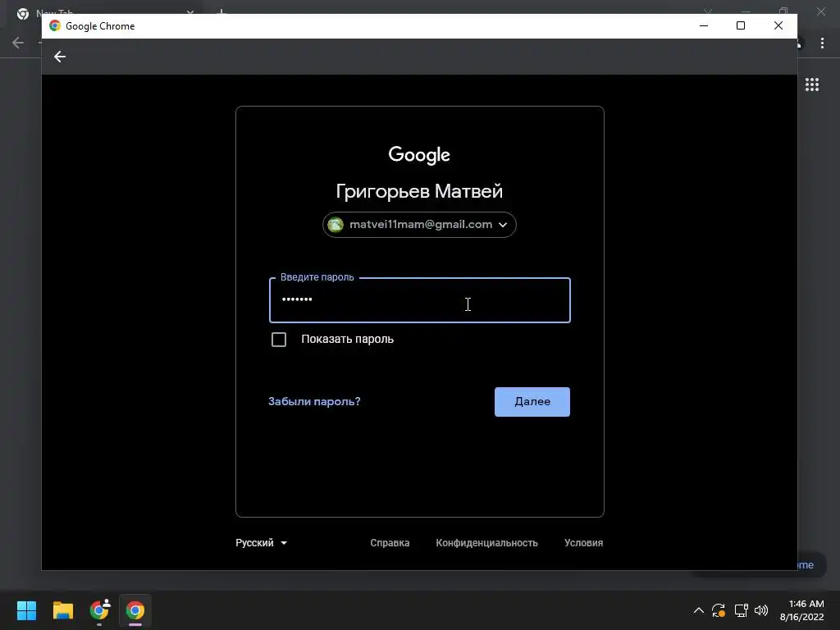
Task: Open the Русский language dropdown
Action: click(x=261, y=543)
